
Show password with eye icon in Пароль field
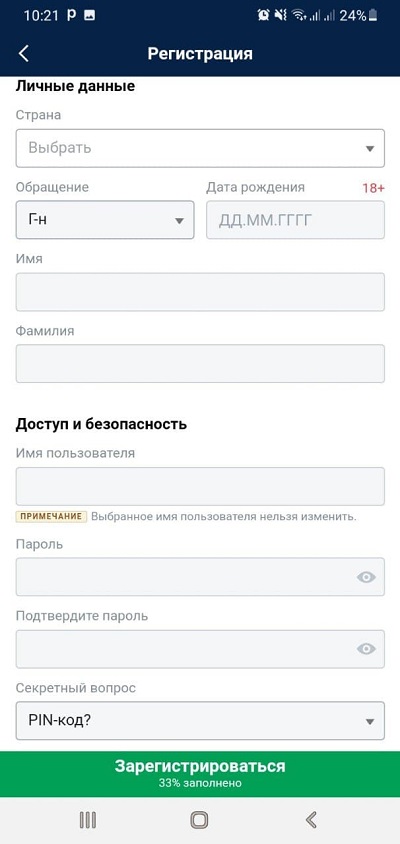point(366,577)
